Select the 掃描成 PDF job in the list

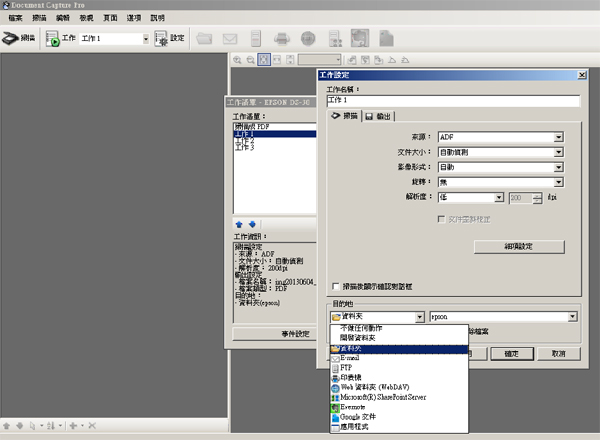point(275,127)
